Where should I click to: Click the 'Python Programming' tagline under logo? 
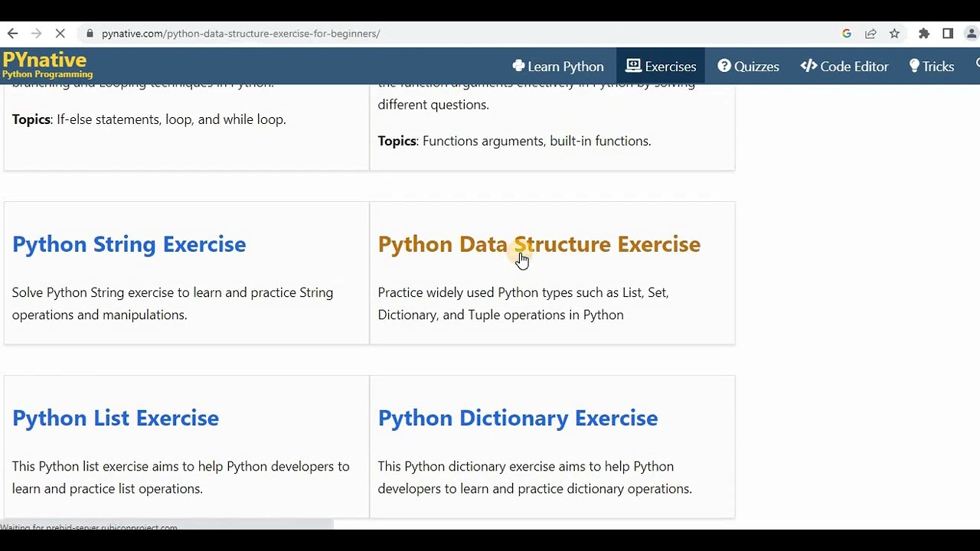tap(47, 75)
